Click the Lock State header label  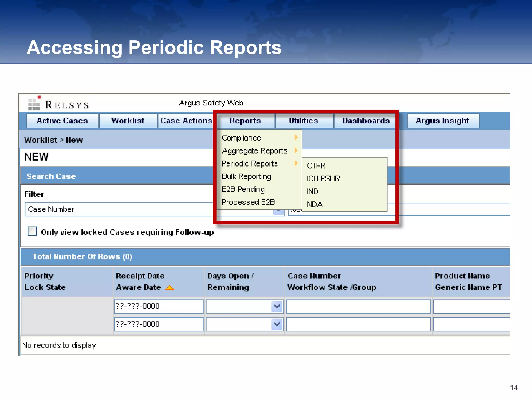point(45,287)
